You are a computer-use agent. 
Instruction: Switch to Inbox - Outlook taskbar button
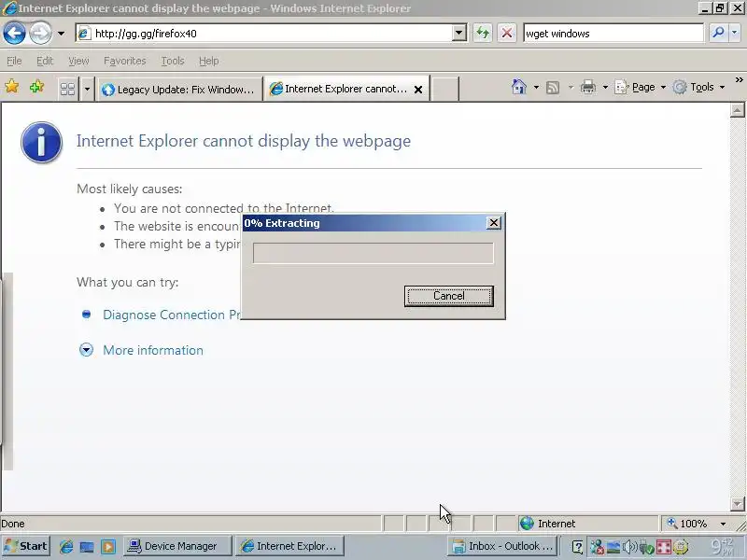[502, 546]
